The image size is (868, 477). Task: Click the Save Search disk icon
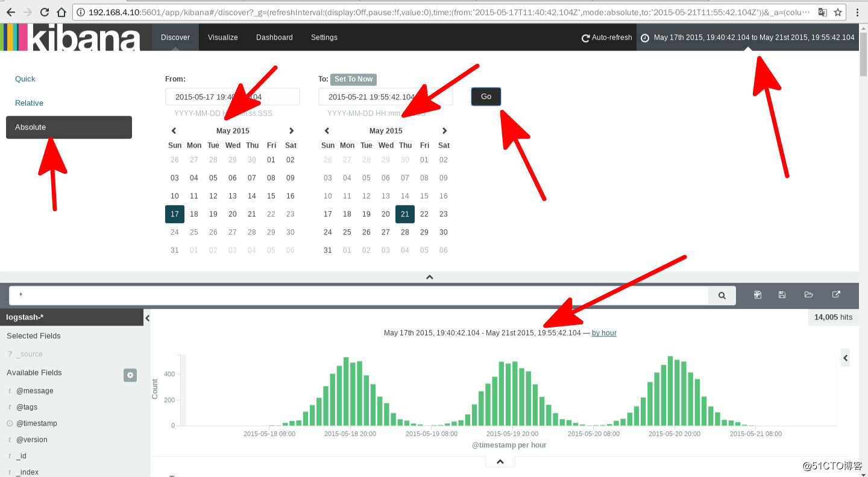tap(782, 294)
